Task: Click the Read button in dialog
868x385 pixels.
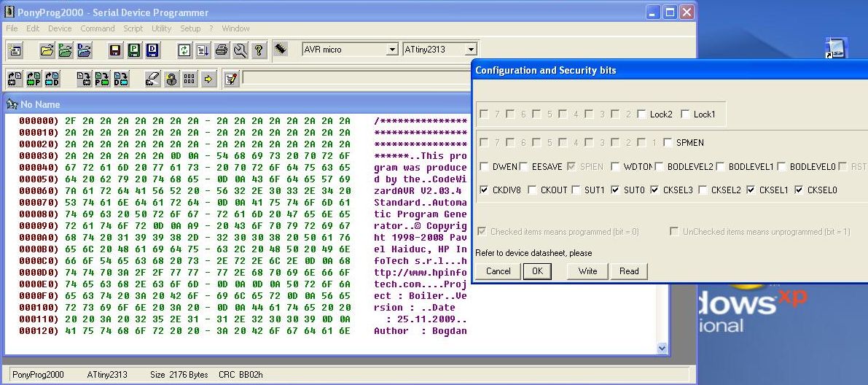Action: [x=629, y=271]
